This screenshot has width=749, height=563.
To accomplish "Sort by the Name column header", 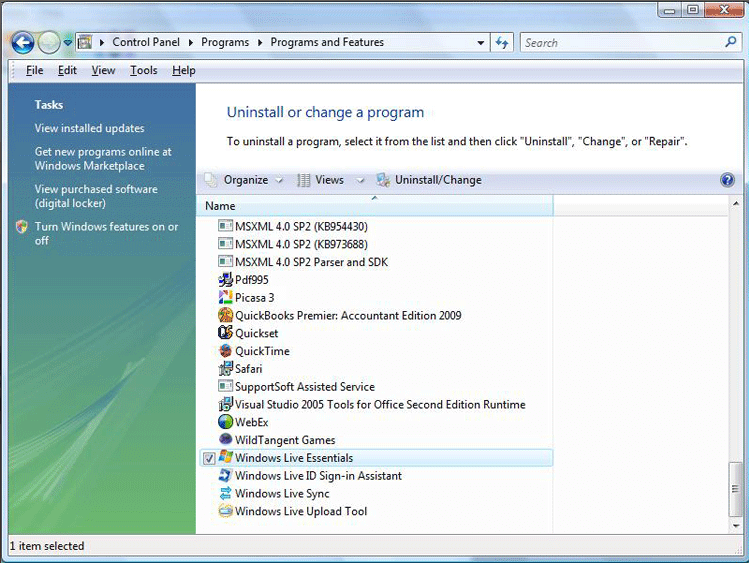I will (374, 206).
